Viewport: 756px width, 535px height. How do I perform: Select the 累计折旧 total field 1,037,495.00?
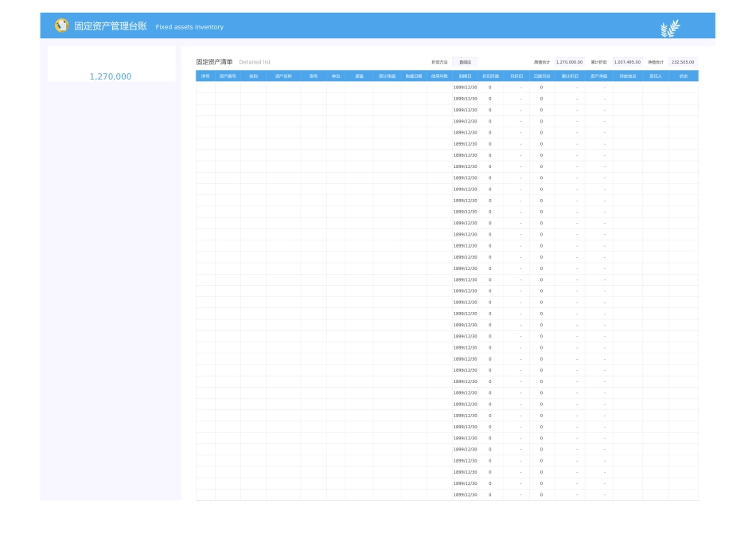tap(627, 61)
